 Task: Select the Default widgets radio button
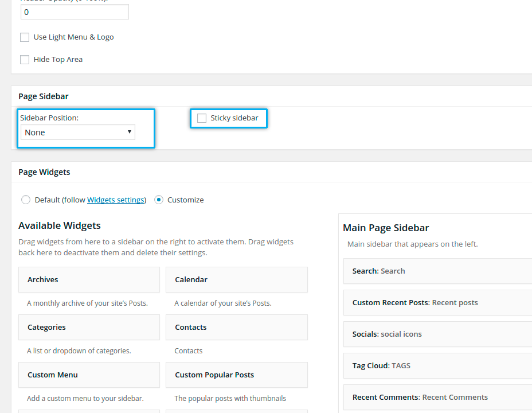pyautogui.click(x=26, y=200)
